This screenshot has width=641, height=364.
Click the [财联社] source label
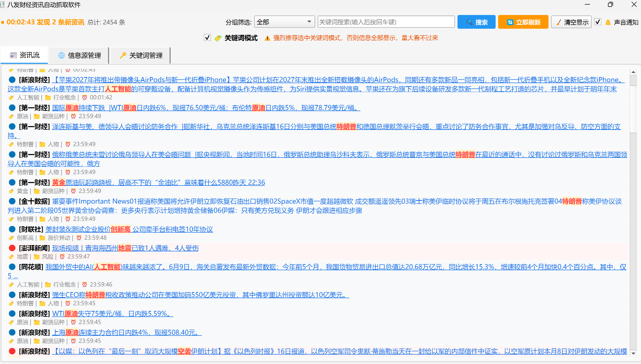pos(31,229)
